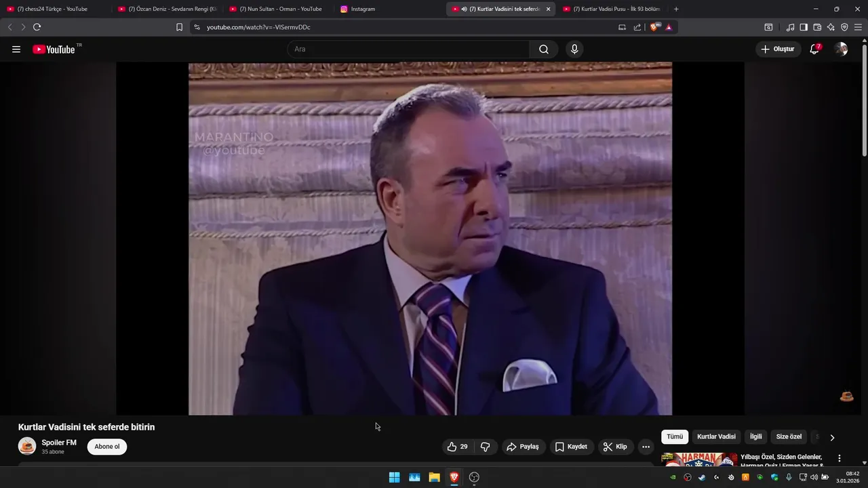The image size is (868, 488).
Task: Dislike the video with thumbs down
Action: pos(486,447)
